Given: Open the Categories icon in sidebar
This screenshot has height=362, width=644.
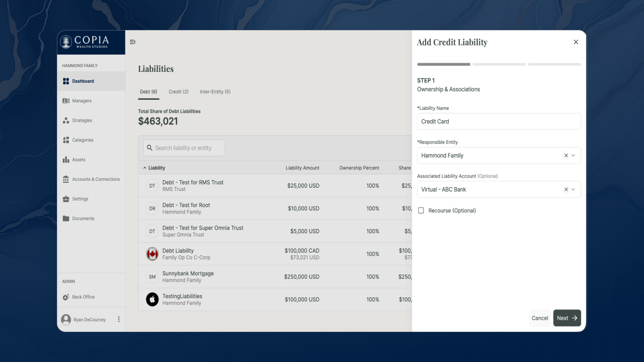Looking at the screenshot, I should pos(66,140).
